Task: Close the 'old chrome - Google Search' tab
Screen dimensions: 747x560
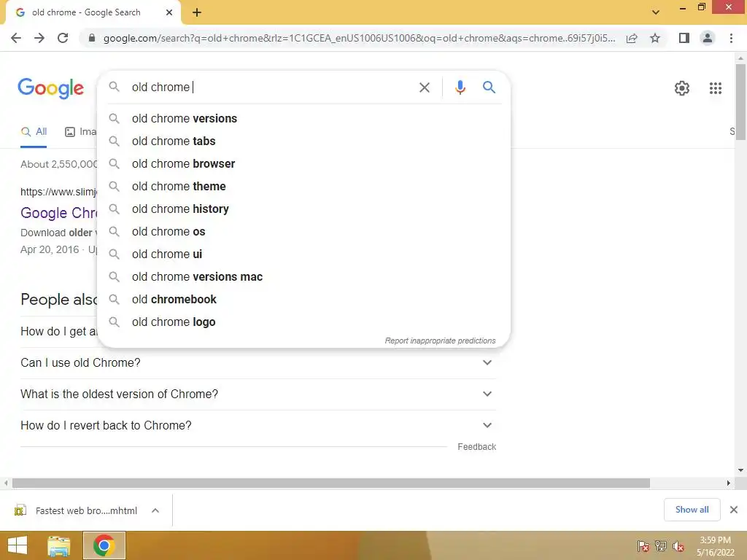Action: [169, 12]
